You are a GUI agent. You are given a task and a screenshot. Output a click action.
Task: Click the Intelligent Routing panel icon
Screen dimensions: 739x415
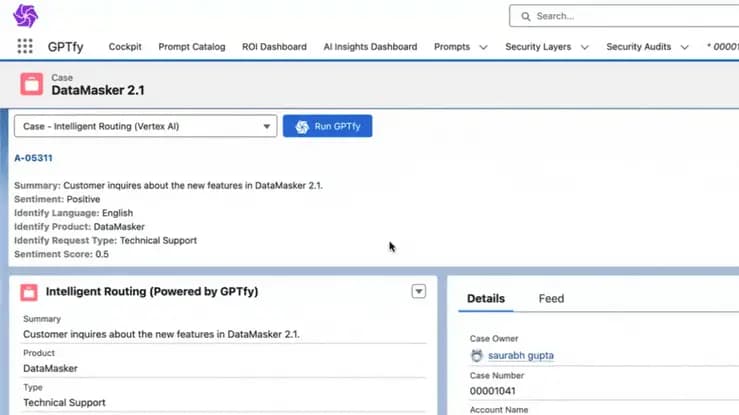pos(30,292)
